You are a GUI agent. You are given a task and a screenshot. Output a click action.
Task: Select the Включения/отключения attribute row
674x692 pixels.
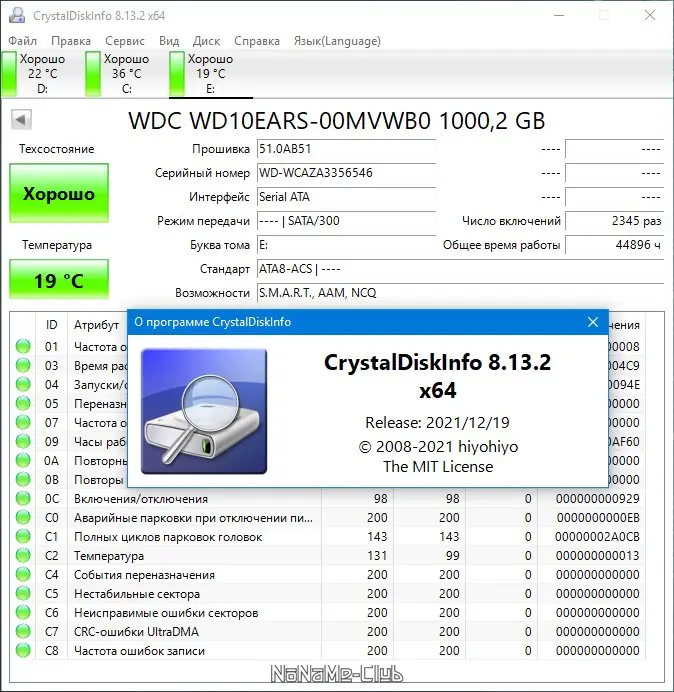pyautogui.click(x=328, y=499)
